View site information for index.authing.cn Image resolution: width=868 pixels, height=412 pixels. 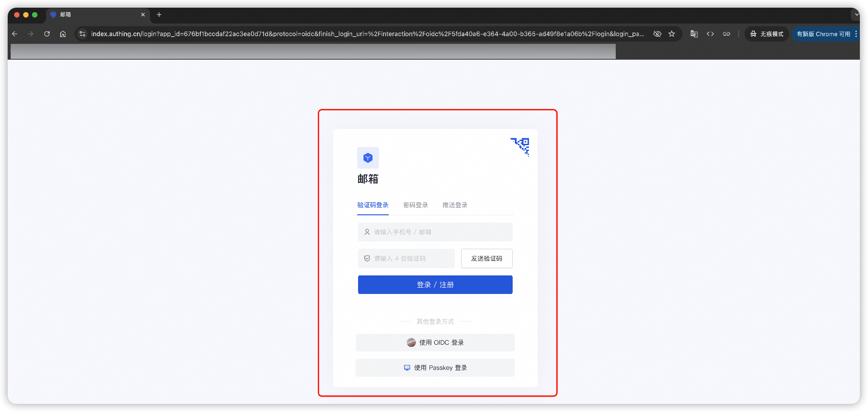point(82,34)
